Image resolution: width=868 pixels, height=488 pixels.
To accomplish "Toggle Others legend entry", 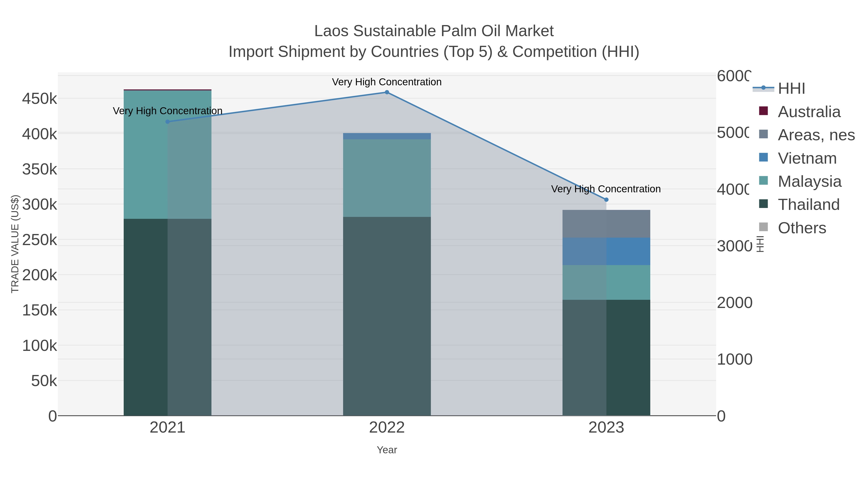I will point(792,228).
